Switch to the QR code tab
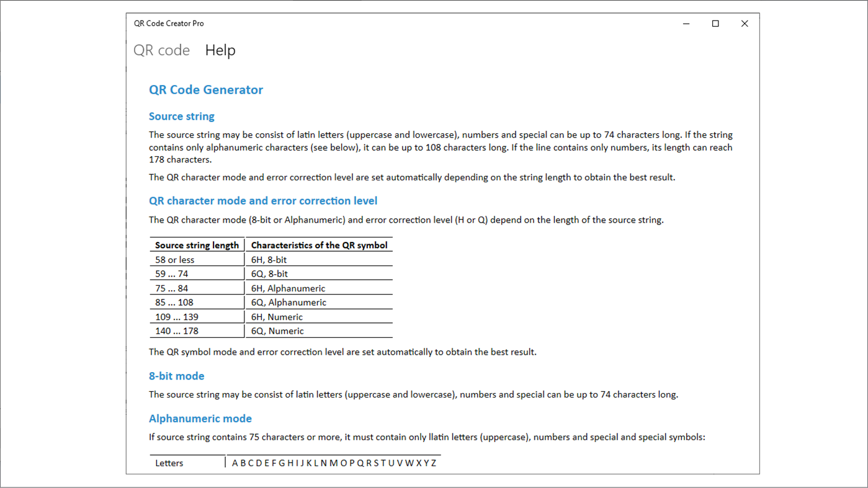Screen dimensions: 868x488 coord(161,50)
